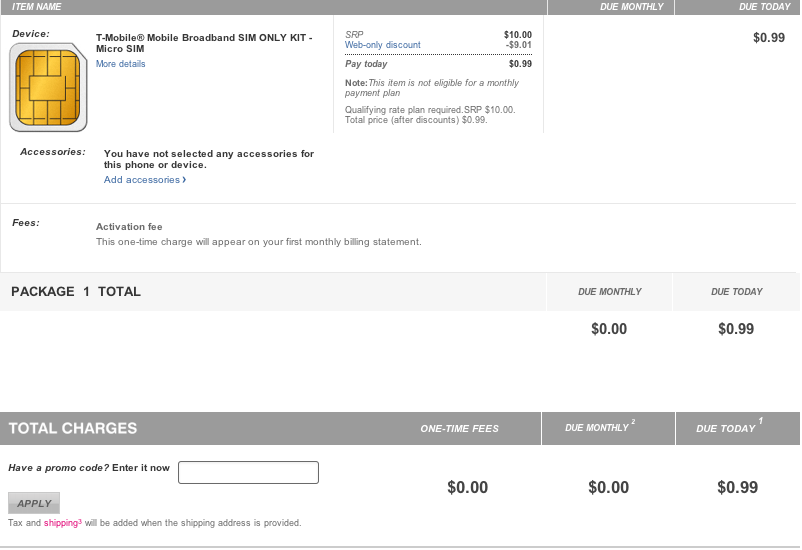This screenshot has width=802, height=550.
Task: Click the Pay today $0.99 price line
Action: (x=438, y=64)
